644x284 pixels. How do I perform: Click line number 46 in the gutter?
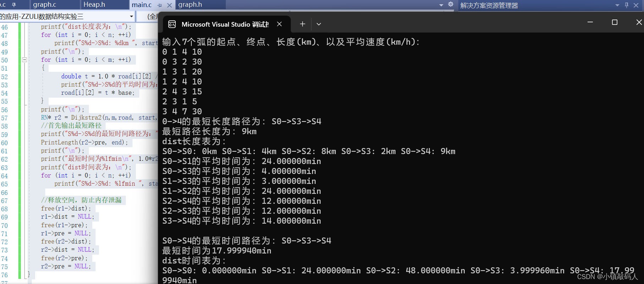4,27
